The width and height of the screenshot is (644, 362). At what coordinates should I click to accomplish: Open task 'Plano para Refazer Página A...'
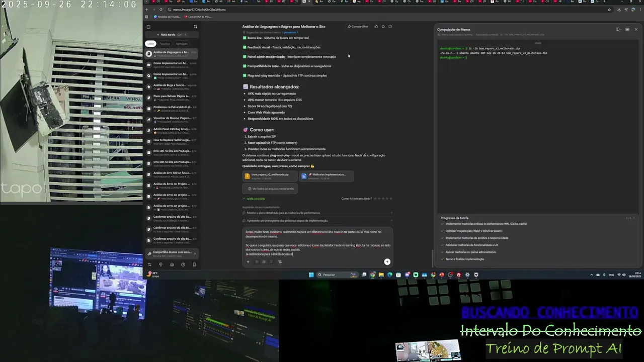pos(171,98)
